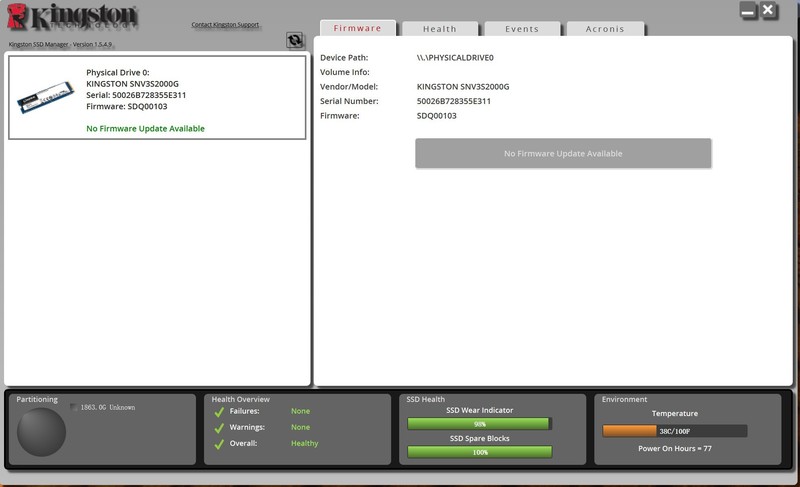Click the \\.\PHYSICALDRIVE0 device path value
The height and width of the screenshot is (487, 800).
coord(455,58)
